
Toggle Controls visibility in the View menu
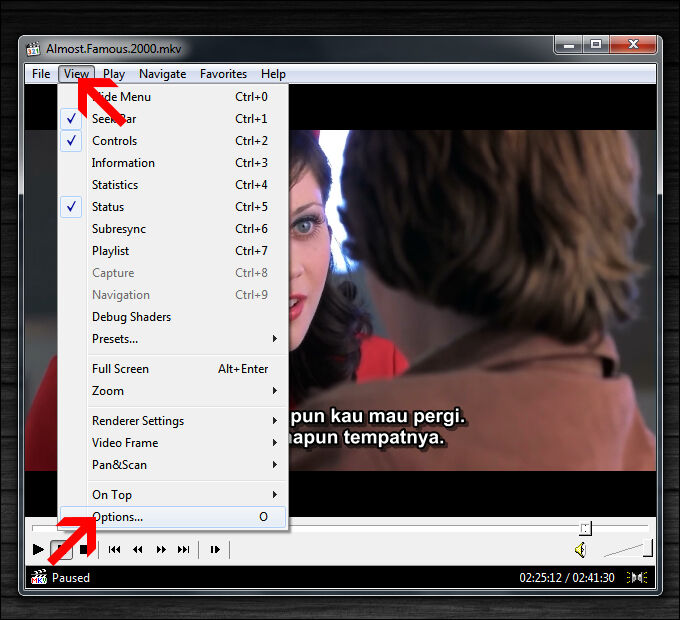coord(173,141)
